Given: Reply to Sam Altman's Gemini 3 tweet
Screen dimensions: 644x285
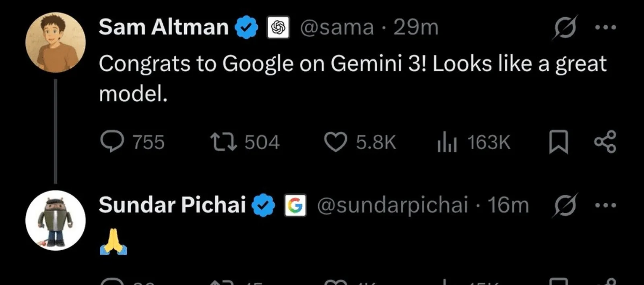Looking at the screenshot, I should pyautogui.click(x=112, y=142).
